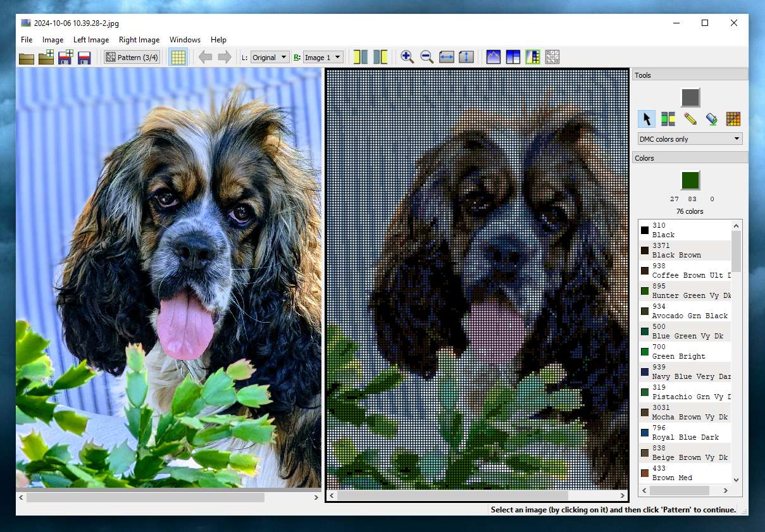Select color 319 Pistachio Grn

click(x=685, y=392)
